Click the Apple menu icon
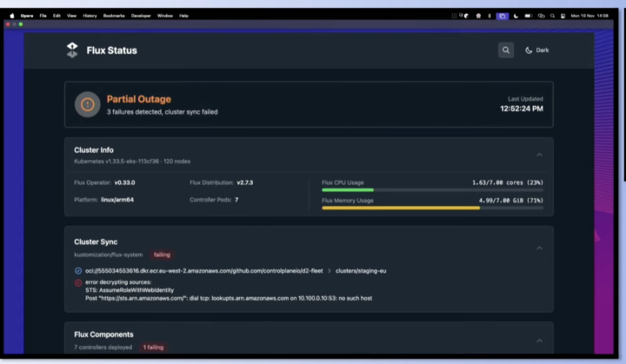The image size is (626, 364). click(x=12, y=15)
